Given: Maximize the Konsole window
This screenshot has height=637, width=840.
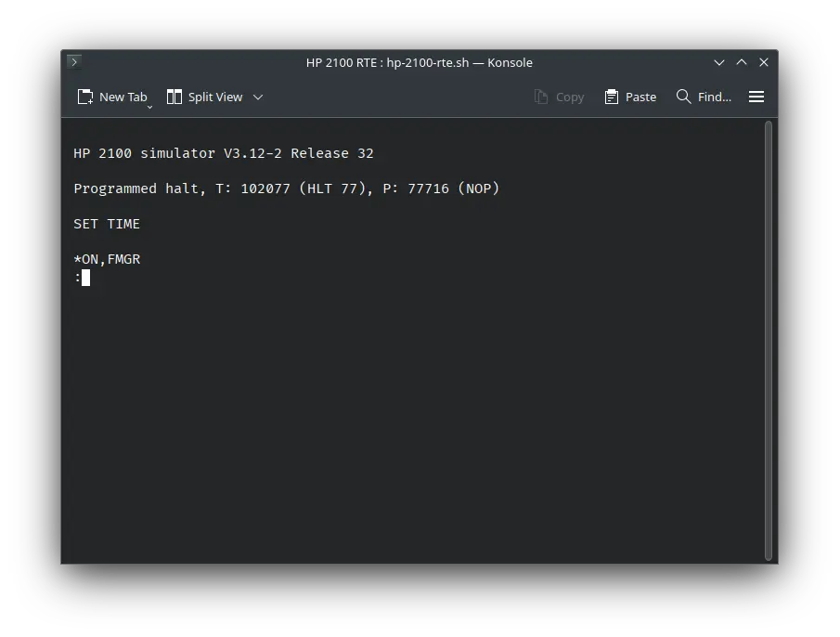Looking at the screenshot, I should pyautogui.click(x=742, y=62).
